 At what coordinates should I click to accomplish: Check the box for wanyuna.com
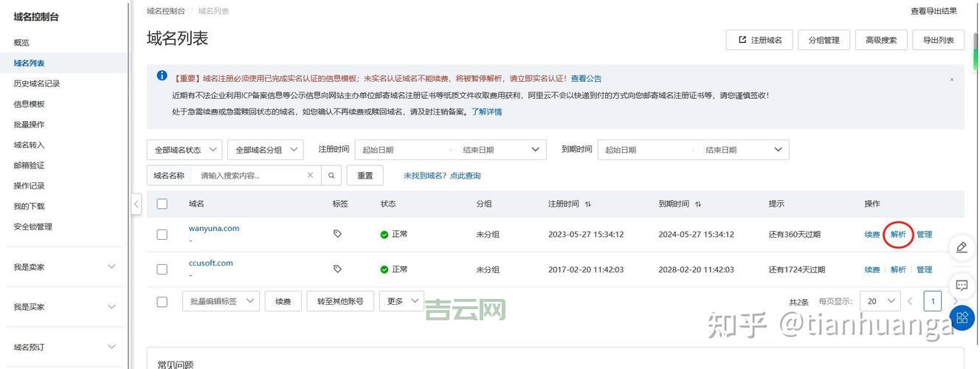click(162, 235)
